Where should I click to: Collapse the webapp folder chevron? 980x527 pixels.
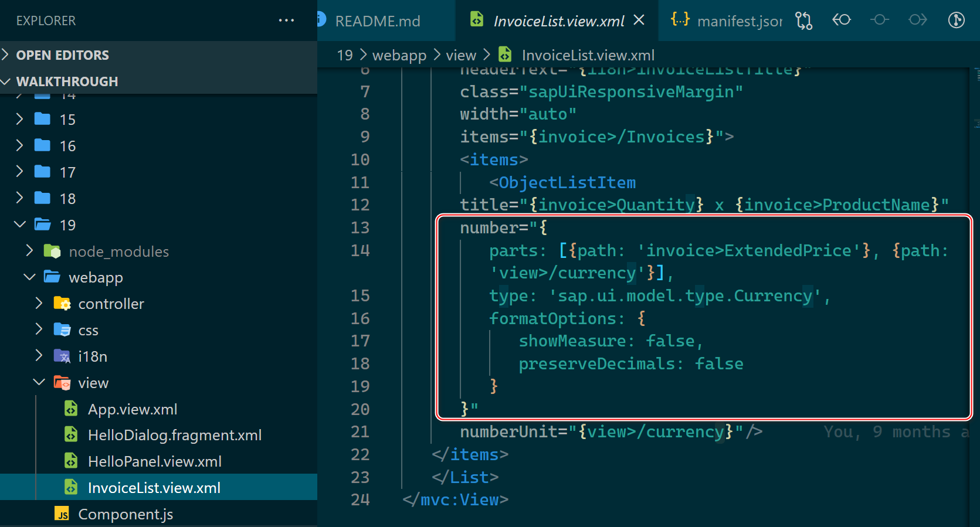[29, 277]
